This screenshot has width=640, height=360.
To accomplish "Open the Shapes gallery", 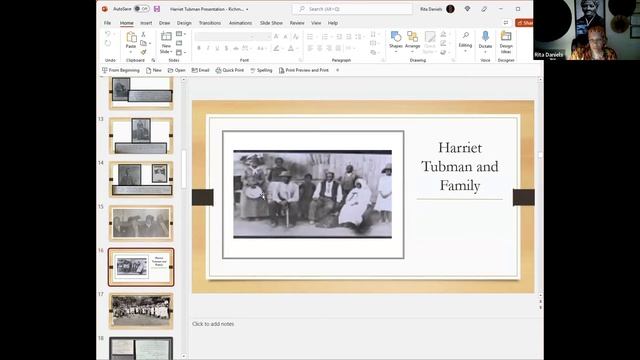I will [x=396, y=41].
